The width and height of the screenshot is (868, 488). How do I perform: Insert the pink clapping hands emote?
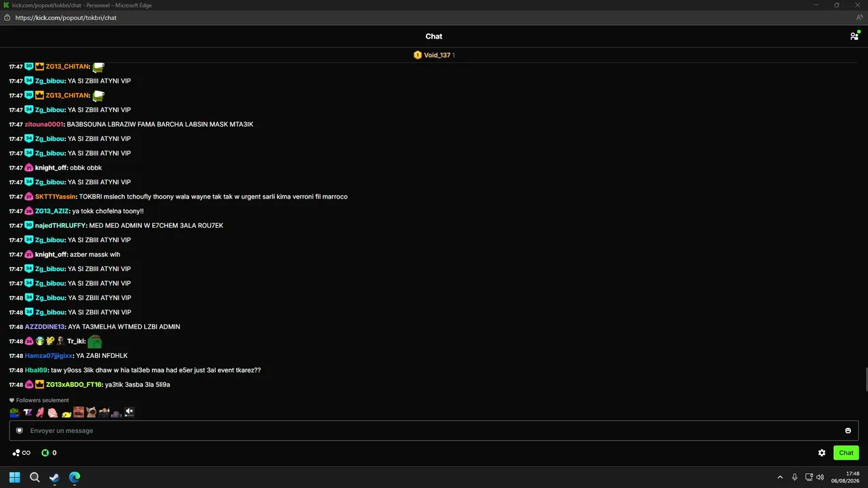click(40, 412)
